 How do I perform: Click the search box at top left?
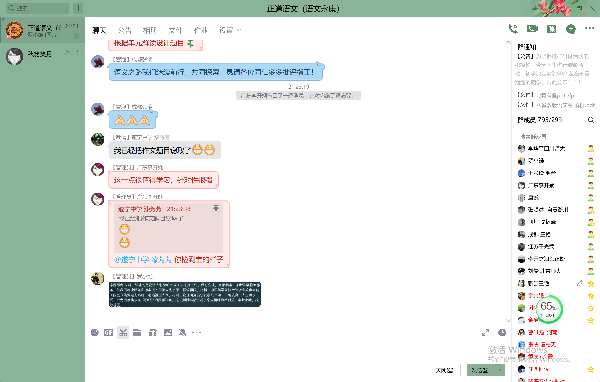(x=38, y=8)
